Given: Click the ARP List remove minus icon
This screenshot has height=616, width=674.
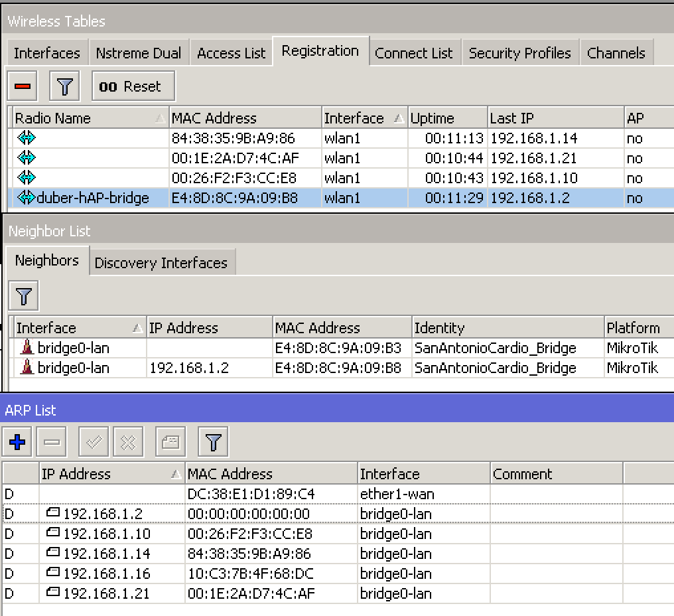Looking at the screenshot, I should point(52,442).
